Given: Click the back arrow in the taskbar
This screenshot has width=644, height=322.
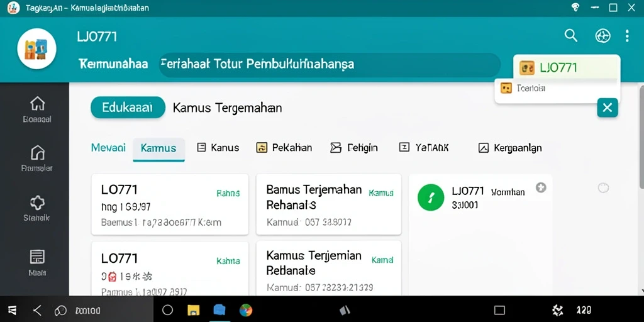Looking at the screenshot, I should (37, 310).
